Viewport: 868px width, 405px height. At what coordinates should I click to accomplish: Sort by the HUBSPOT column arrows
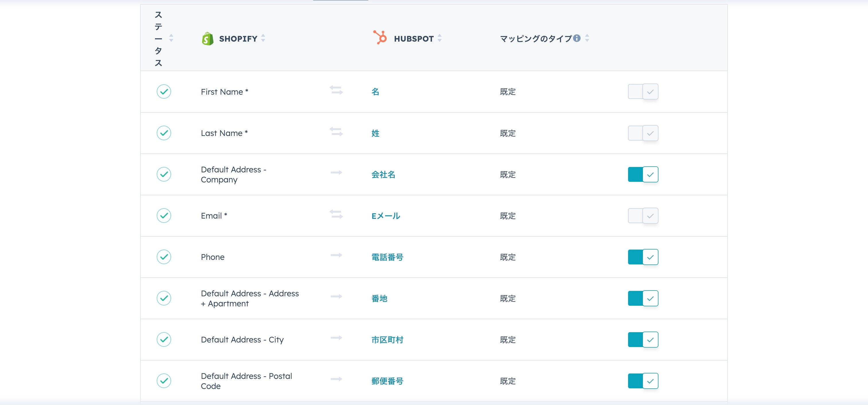[x=439, y=38]
